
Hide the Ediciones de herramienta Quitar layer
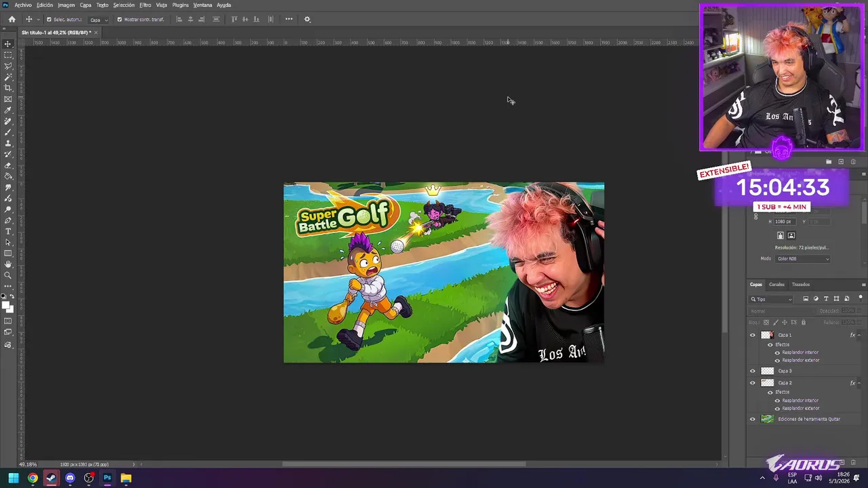coord(752,419)
